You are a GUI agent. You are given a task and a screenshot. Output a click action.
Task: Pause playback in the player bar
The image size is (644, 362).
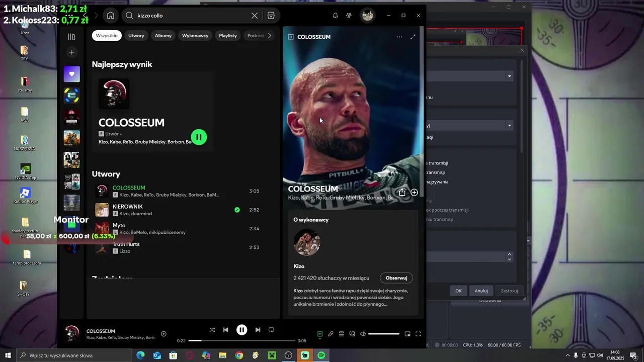click(x=242, y=330)
